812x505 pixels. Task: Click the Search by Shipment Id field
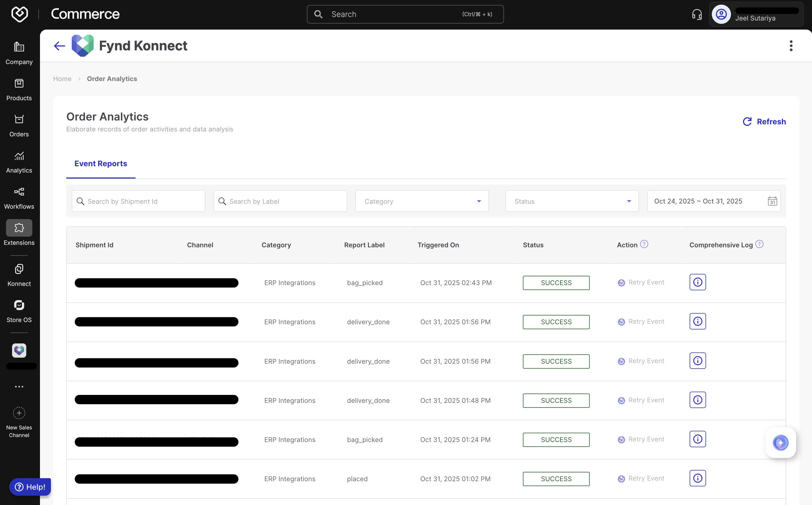click(138, 201)
